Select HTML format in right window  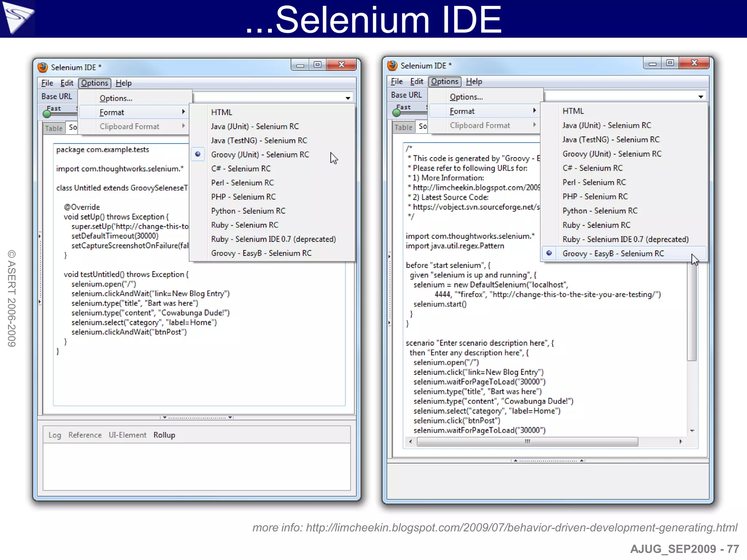coord(624,111)
